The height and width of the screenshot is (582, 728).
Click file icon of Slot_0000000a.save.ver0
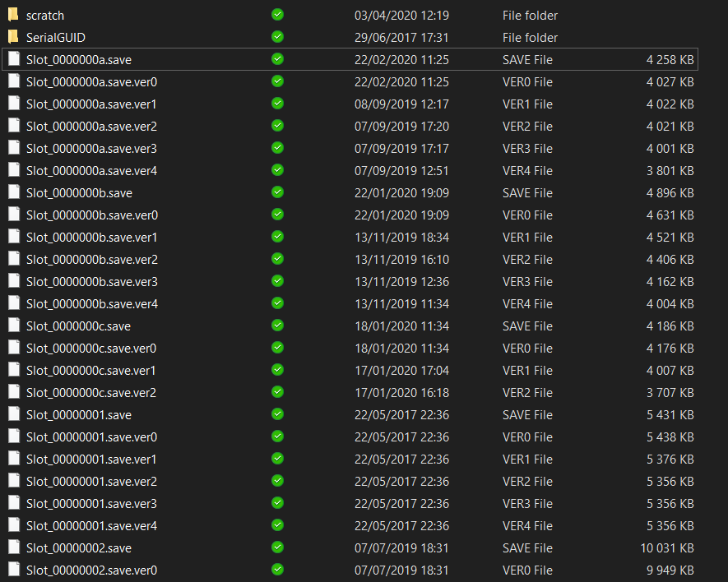point(14,81)
